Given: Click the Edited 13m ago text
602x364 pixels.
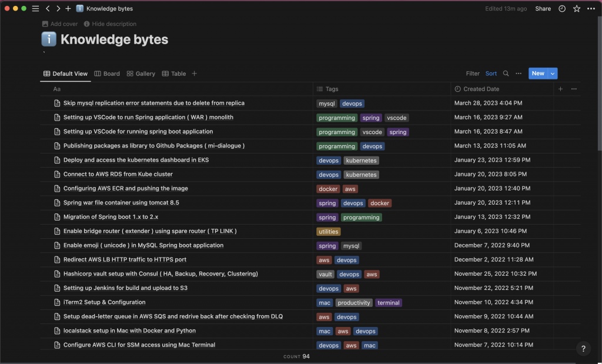Looking at the screenshot, I should point(506,8).
